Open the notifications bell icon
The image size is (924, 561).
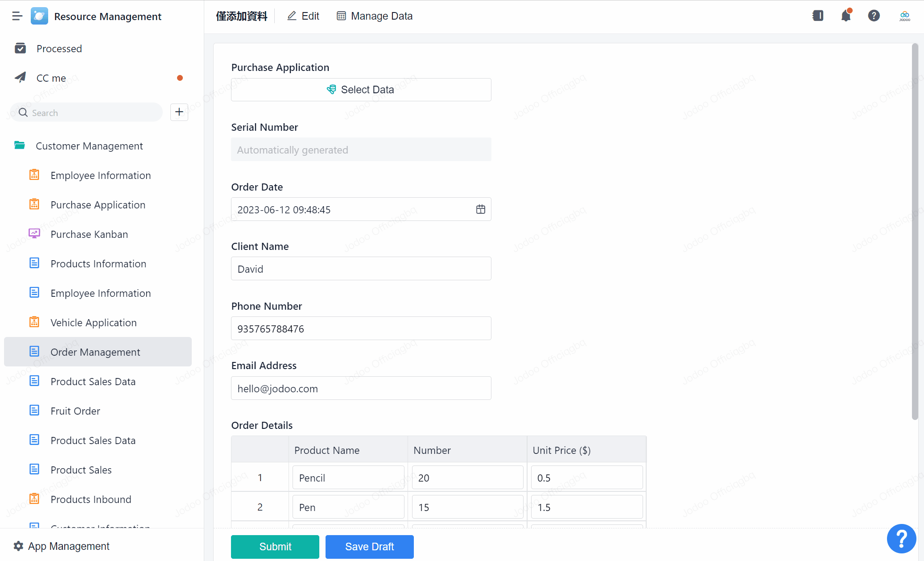tap(846, 16)
